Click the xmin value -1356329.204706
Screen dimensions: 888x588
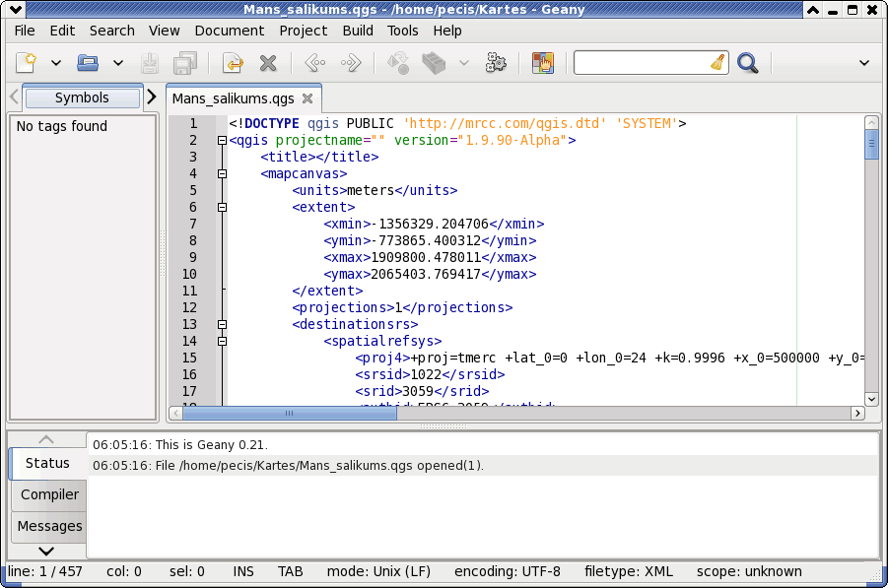pos(430,225)
